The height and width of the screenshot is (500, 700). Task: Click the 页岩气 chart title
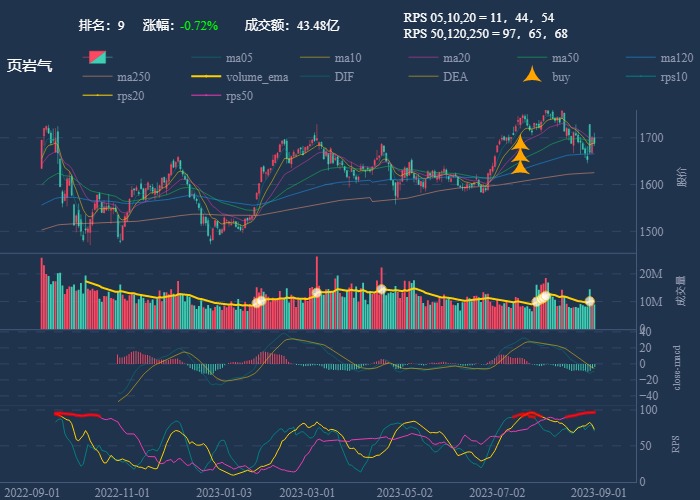click(x=29, y=66)
